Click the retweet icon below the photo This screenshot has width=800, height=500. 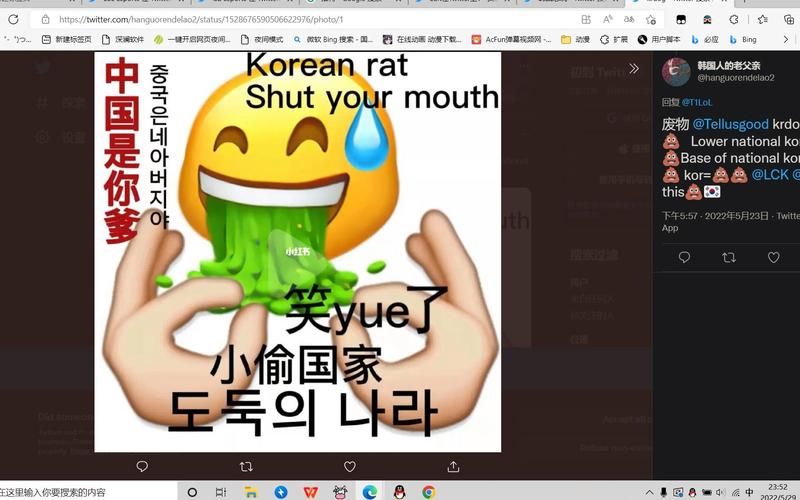pyautogui.click(x=246, y=467)
